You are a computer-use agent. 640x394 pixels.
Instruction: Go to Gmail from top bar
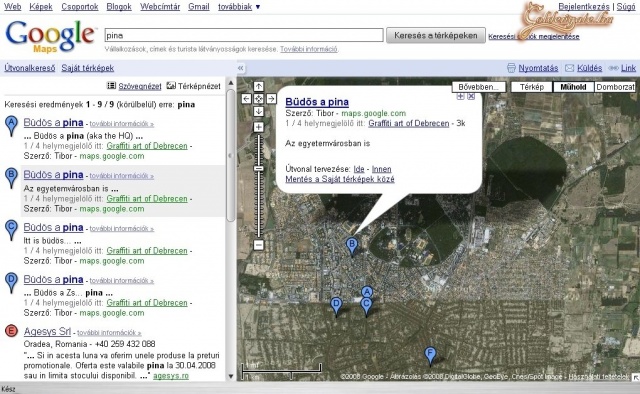pos(199,7)
